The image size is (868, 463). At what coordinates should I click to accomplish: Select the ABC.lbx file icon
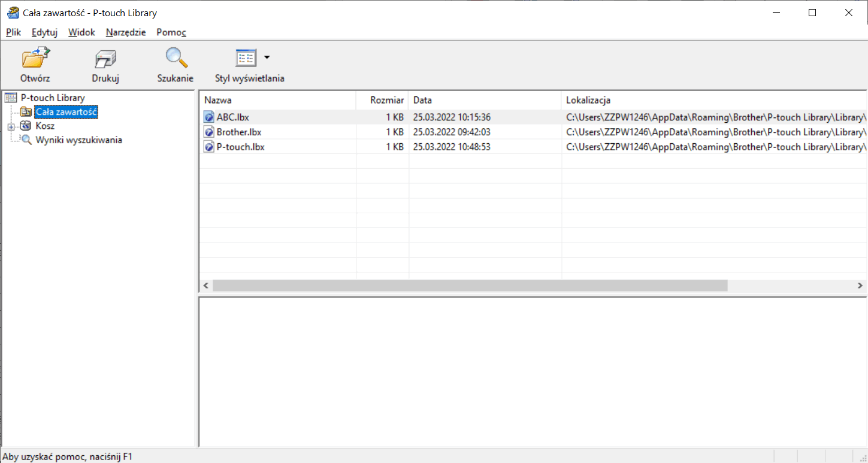[x=208, y=117]
